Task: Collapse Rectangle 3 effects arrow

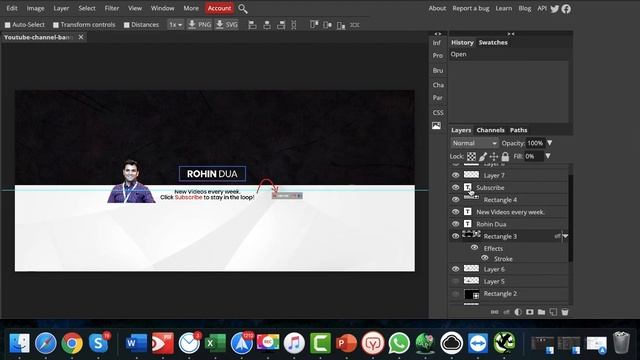Action: point(565,236)
